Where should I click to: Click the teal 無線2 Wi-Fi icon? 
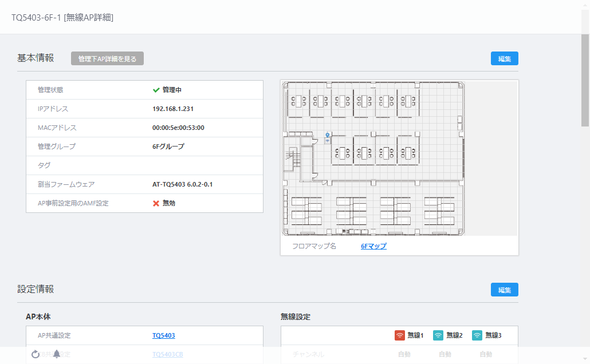438,335
